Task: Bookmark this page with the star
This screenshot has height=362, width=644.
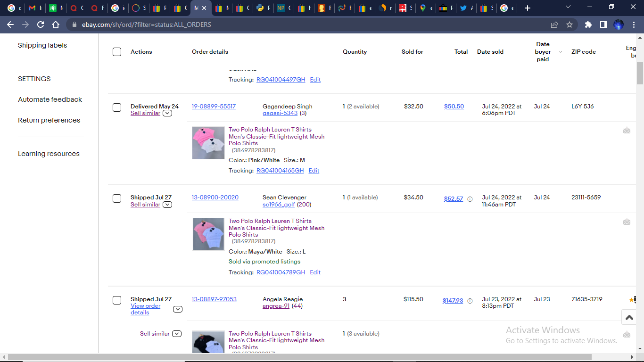Action: (570, 25)
